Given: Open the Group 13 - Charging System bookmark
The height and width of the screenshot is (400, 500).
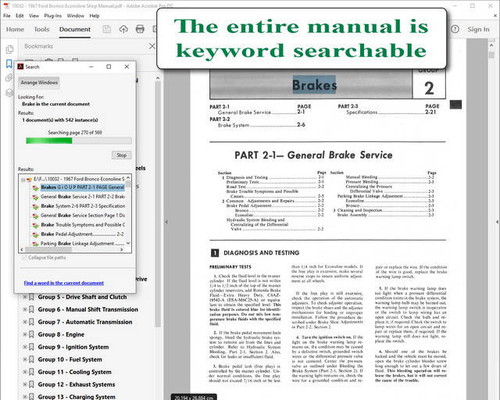Looking at the screenshot, I should 76,397.
